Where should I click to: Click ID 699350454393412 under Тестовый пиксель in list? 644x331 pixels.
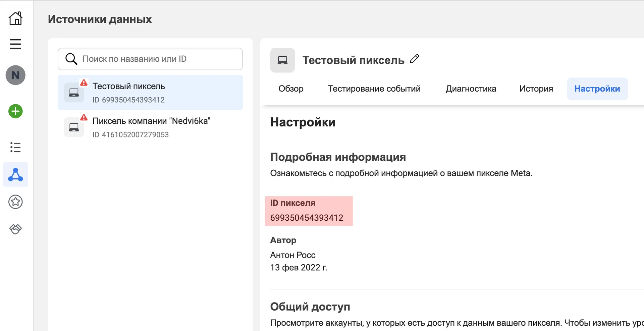click(128, 100)
